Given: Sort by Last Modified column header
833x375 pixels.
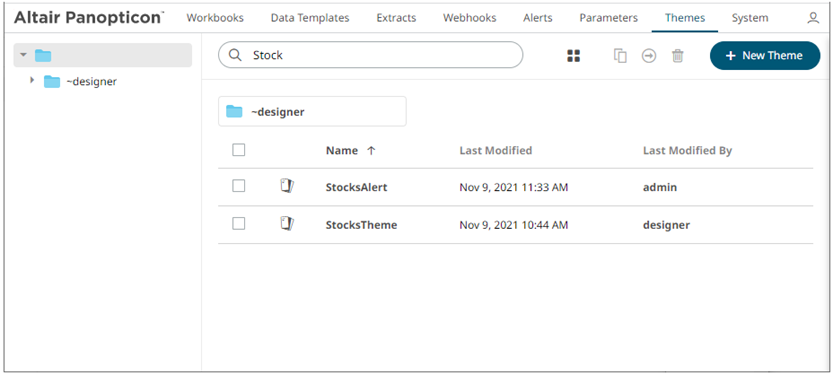Looking at the screenshot, I should click(496, 151).
